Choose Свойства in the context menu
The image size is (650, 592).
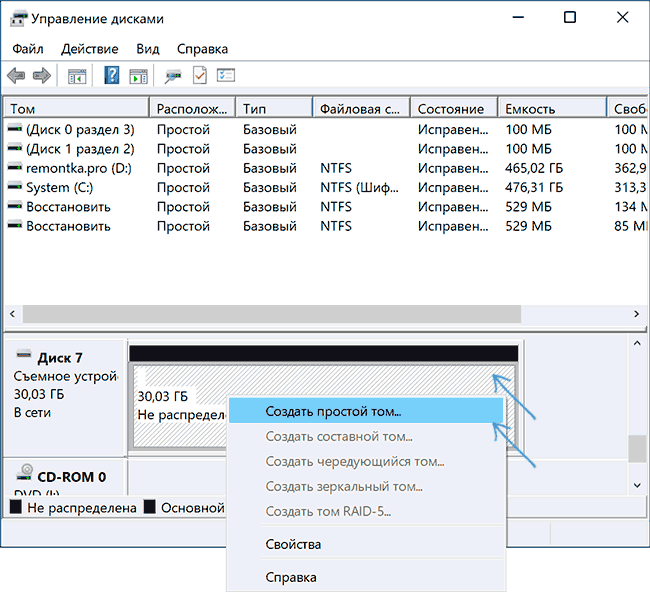[x=366, y=544]
